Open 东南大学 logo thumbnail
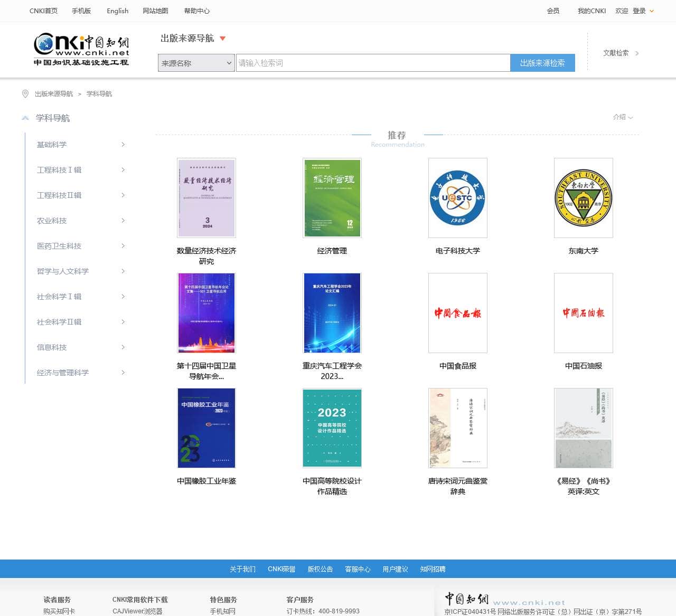Image resolution: width=676 pixels, height=616 pixels. (584, 198)
